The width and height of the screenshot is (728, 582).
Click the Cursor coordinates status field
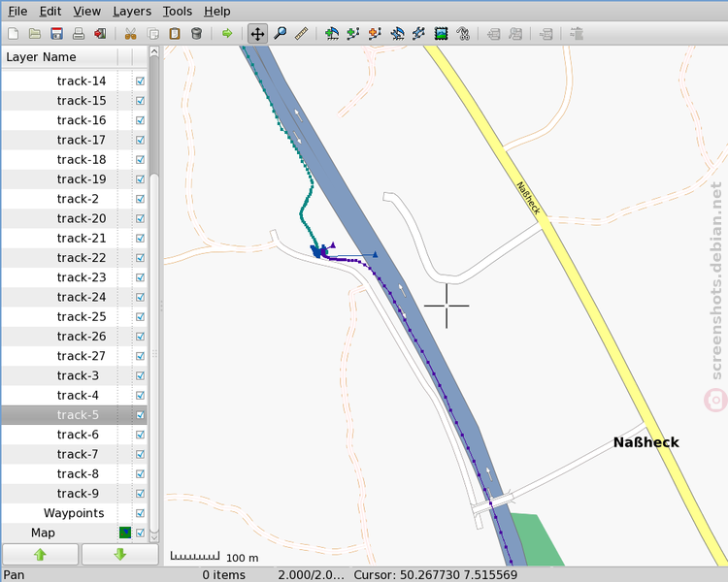[436, 574]
